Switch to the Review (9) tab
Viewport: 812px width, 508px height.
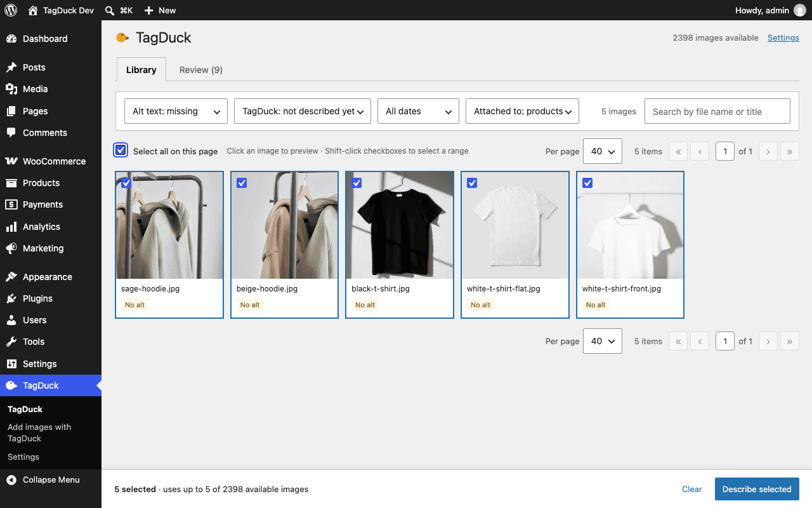click(201, 70)
